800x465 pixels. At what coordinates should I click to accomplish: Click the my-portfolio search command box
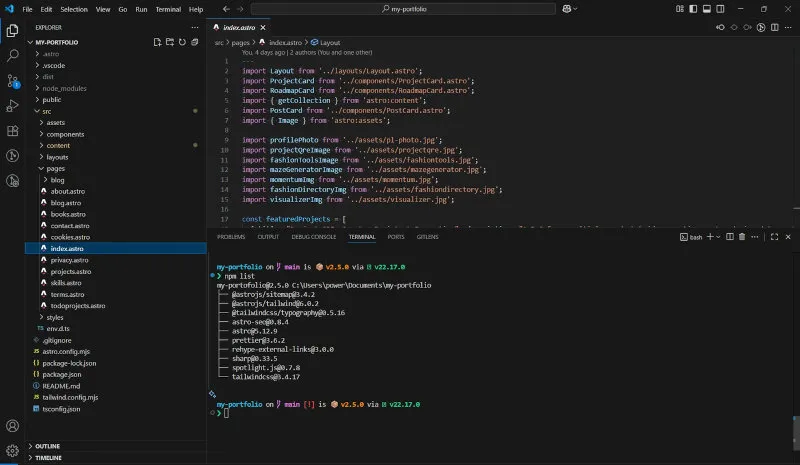click(410, 9)
